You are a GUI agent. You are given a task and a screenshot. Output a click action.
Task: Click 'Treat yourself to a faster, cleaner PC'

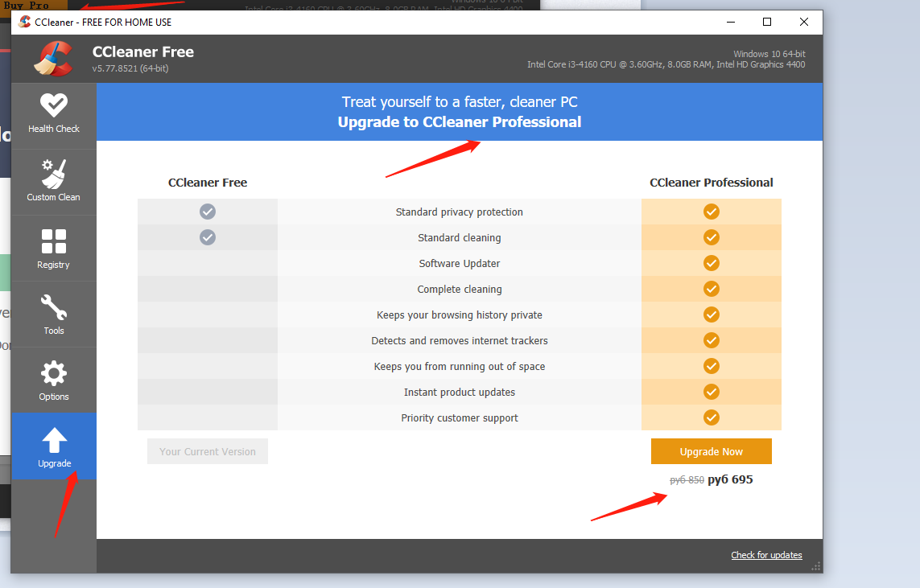460,102
